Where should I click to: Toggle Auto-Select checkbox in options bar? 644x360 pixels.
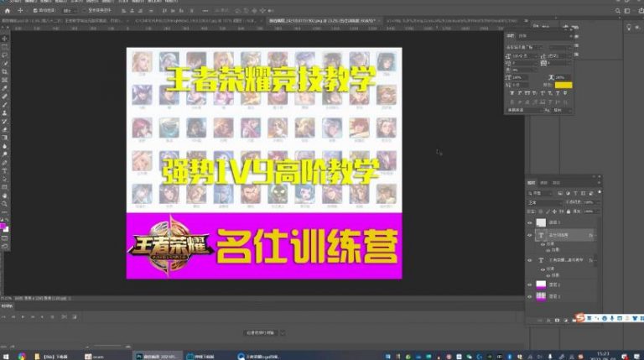[x=35, y=11]
